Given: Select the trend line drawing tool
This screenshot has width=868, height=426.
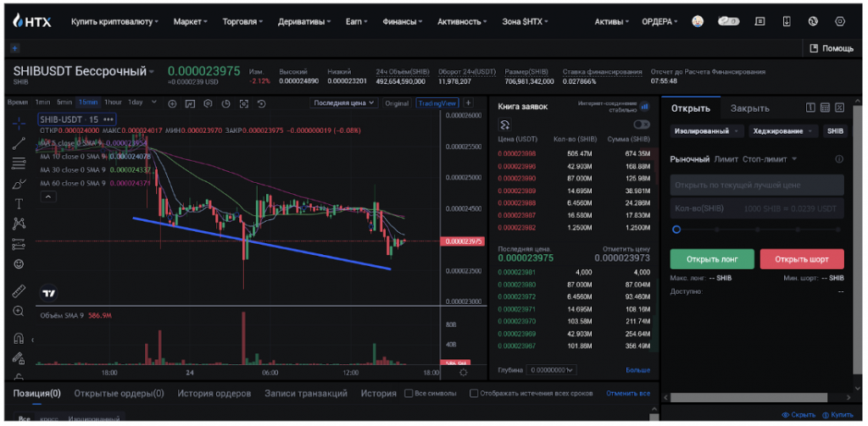Looking at the screenshot, I should [x=19, y=143].
